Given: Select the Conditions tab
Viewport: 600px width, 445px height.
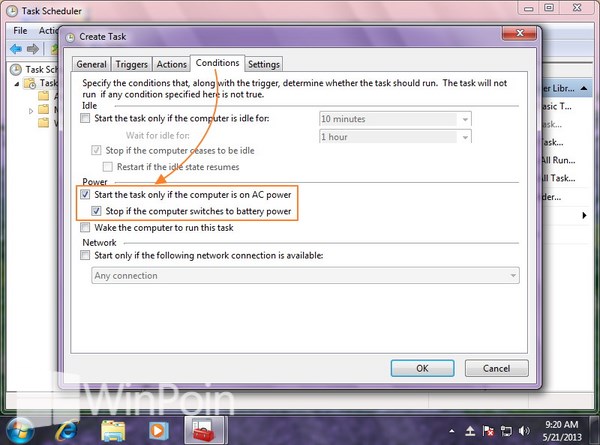Looking at the screenshot, I should pyautogui.click(x=217, y=63).
